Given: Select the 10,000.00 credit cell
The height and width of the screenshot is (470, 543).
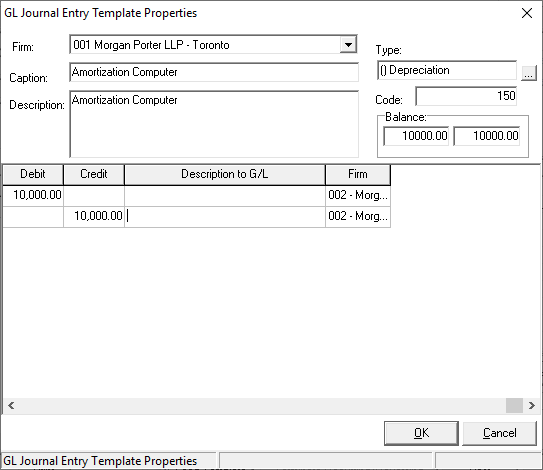Looking at the screenshot, I should pos(94,216).
